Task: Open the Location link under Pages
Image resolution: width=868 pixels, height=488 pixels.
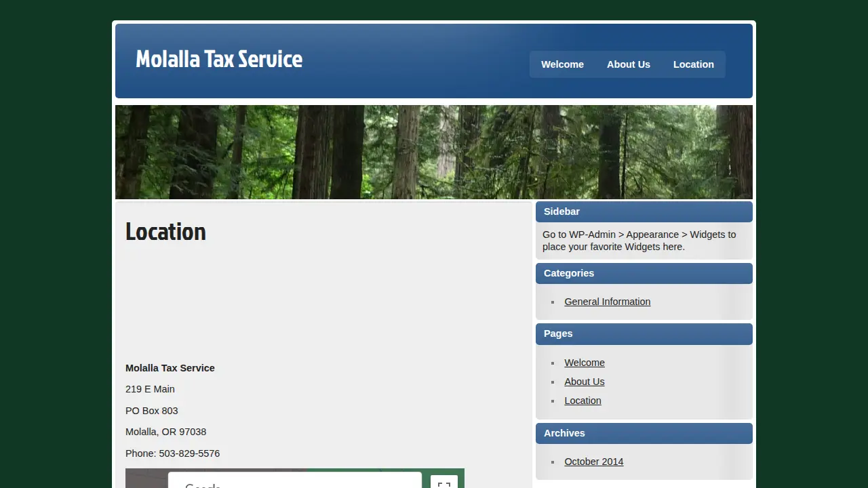Action: coord(583,401)
